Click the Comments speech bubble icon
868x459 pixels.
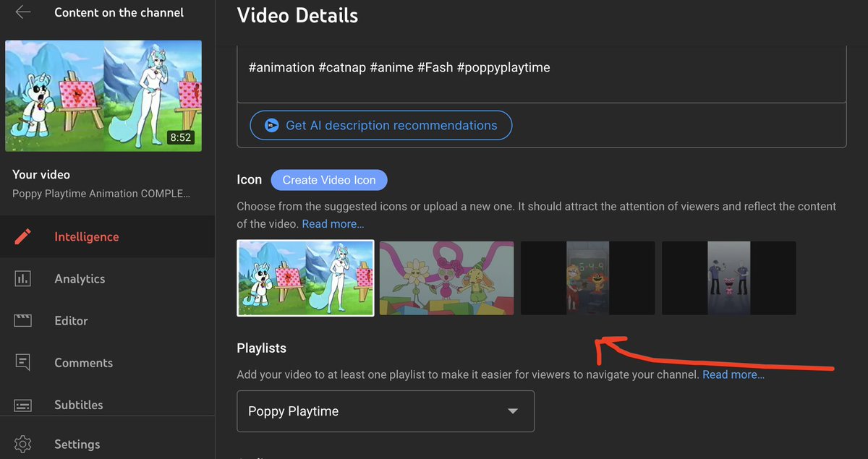click(x=23, y=362)
